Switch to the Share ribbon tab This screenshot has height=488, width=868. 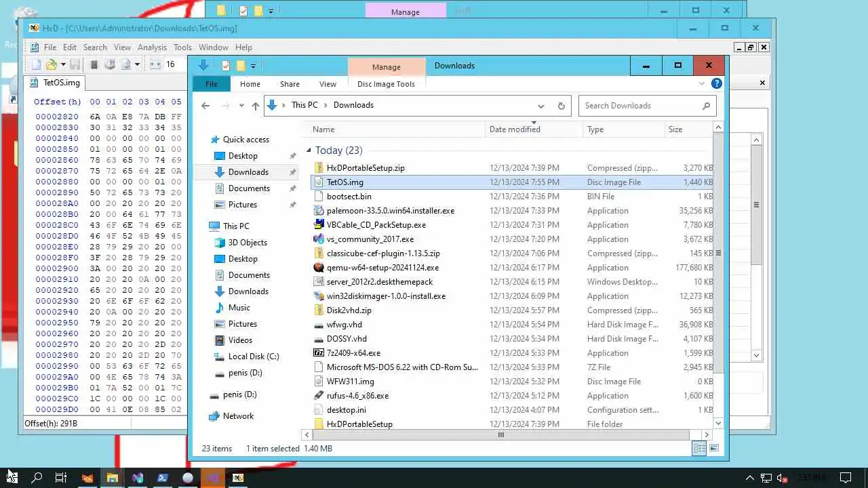tap(290, 84)
